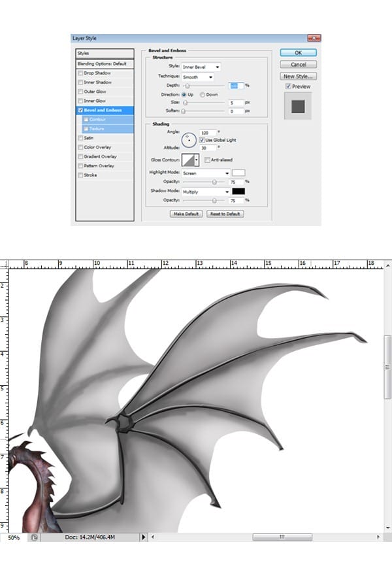Click the horizontal scrollbar thumb
The height and width of the screenshot is (574, 392).
click(x=282, y=537)
